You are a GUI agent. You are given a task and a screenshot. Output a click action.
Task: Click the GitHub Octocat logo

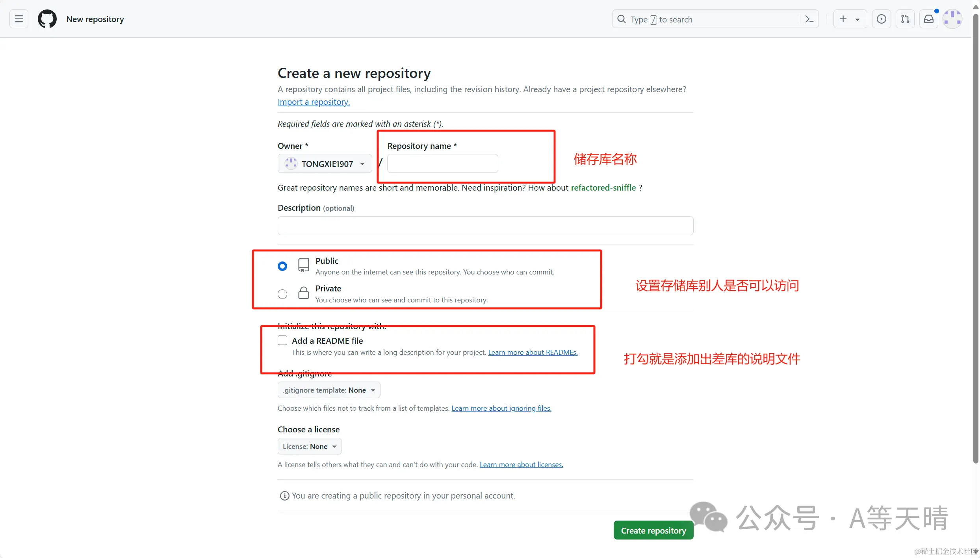(x=47, y=19)
